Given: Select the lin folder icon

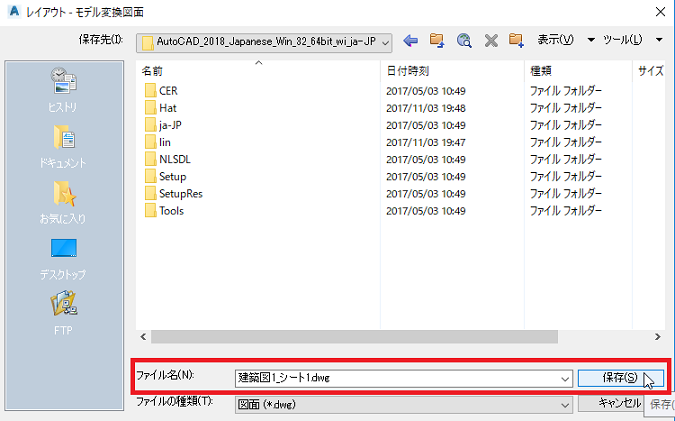Looking at the screenshot, I should (x=150, y=142).
